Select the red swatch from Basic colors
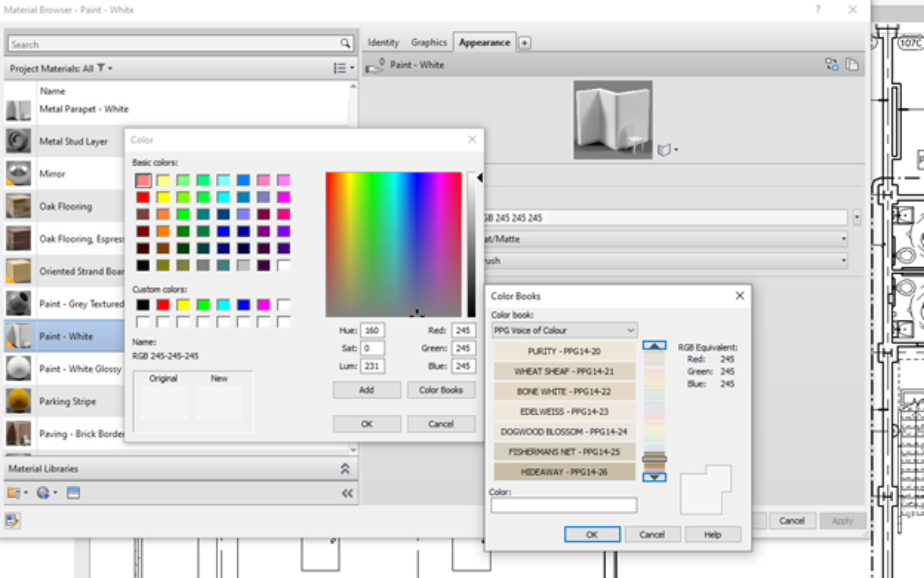Screen dimensions: 924x578 [143, 197]
